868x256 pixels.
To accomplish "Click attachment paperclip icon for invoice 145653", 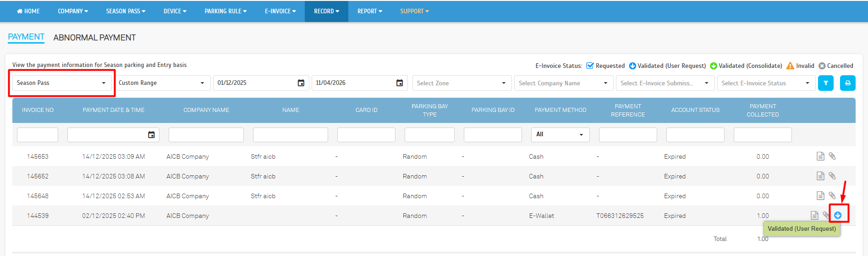I will click(832, 156).
